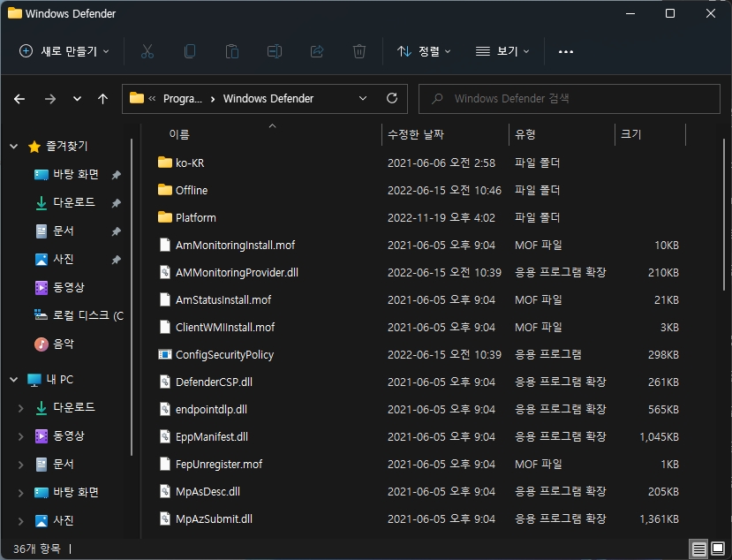Click the 36개 항목 status text
The image size is (732, 560).
[37, 549]
